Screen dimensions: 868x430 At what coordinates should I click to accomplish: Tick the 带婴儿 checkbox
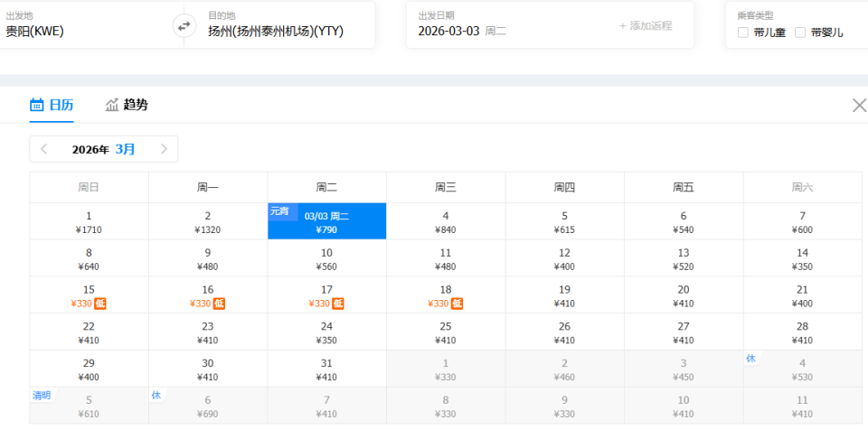[800, 33]
